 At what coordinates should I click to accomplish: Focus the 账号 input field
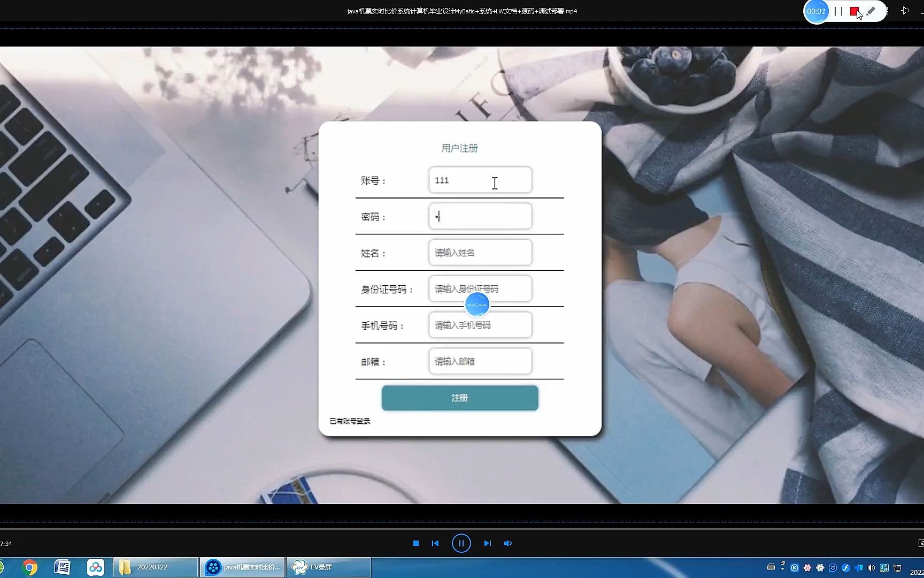(480, 180)
